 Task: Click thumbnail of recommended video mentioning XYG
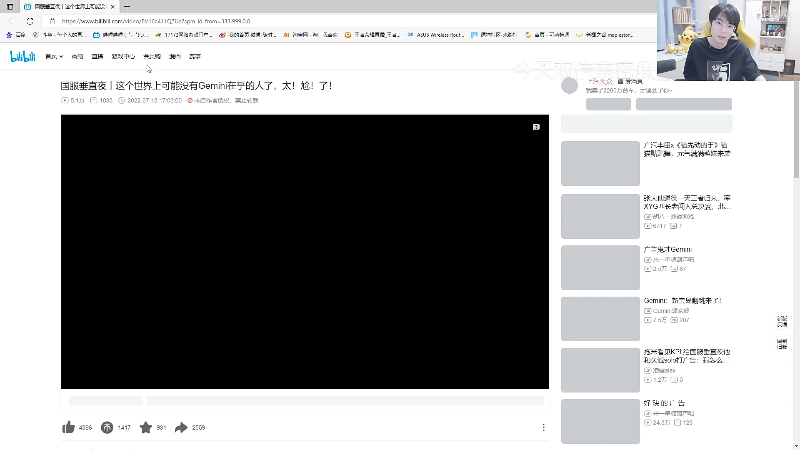pos(600,216)
